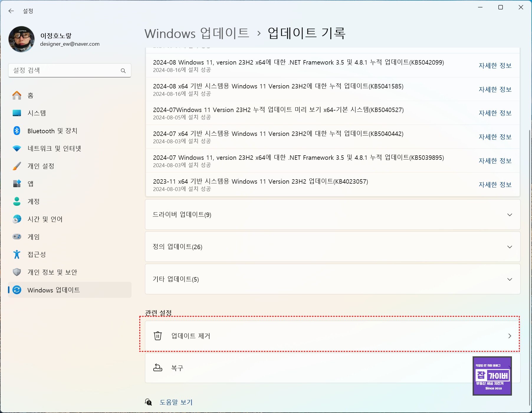
Task: Expand the 드라이버 업데이트(9) section
Action: (333, 215)
